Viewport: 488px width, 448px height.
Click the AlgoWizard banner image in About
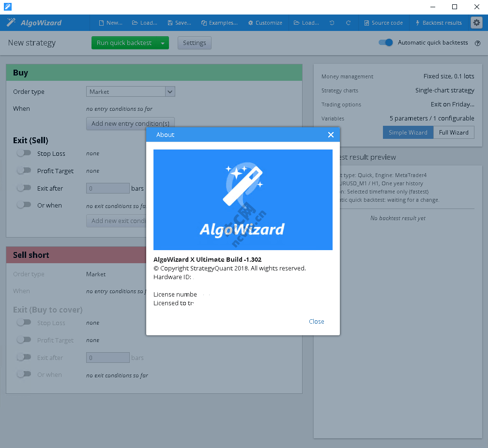tap(243, 200)
